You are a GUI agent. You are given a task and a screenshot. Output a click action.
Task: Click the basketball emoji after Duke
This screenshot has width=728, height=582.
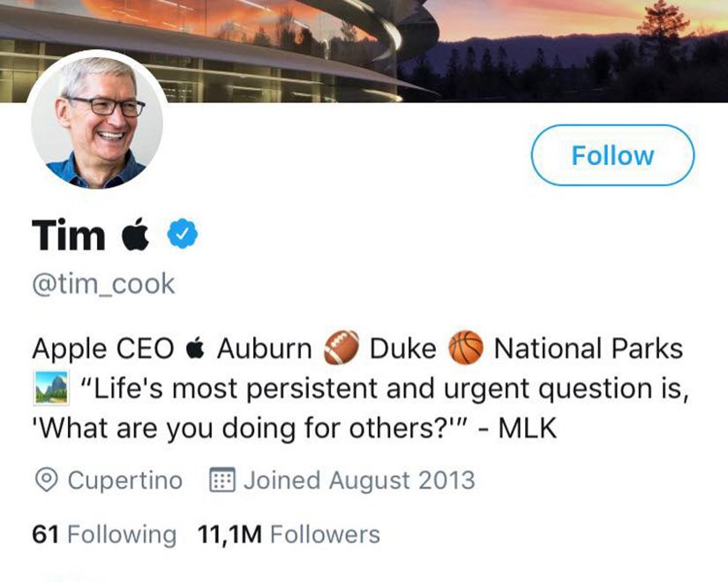465,349
